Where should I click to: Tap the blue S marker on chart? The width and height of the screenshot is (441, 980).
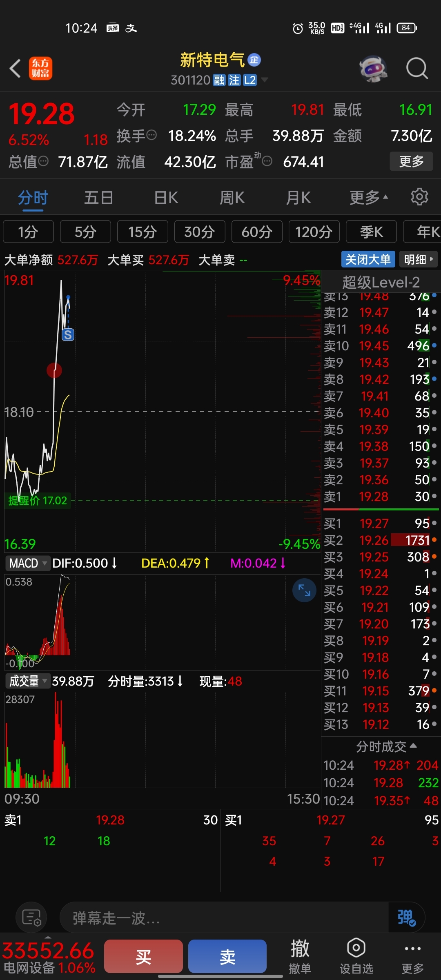68,335
